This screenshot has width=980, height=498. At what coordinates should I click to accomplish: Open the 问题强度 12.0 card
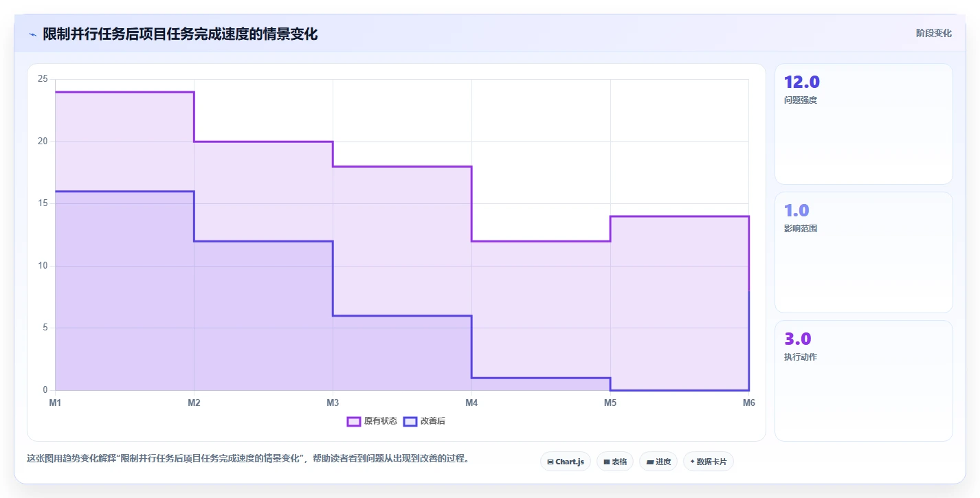[x=864, y=124]
